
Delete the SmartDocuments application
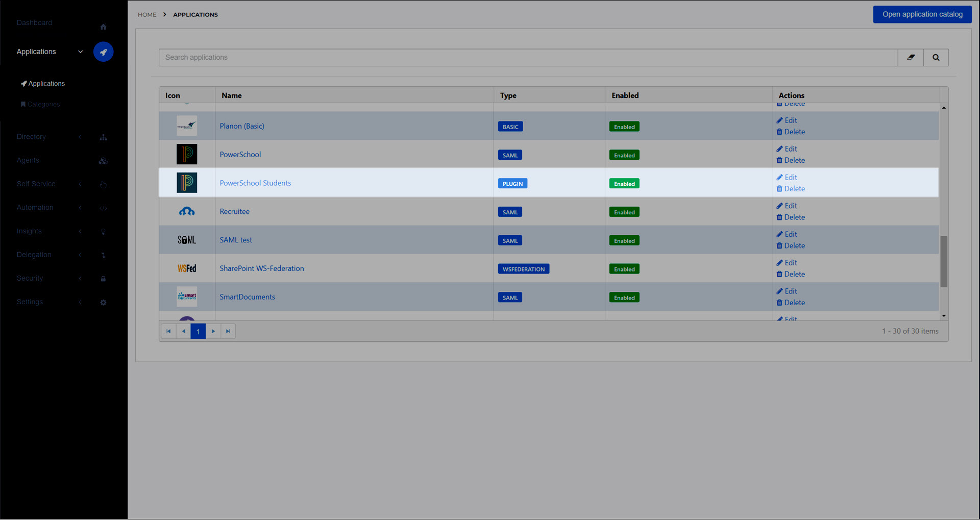click(x=791, y=303)
